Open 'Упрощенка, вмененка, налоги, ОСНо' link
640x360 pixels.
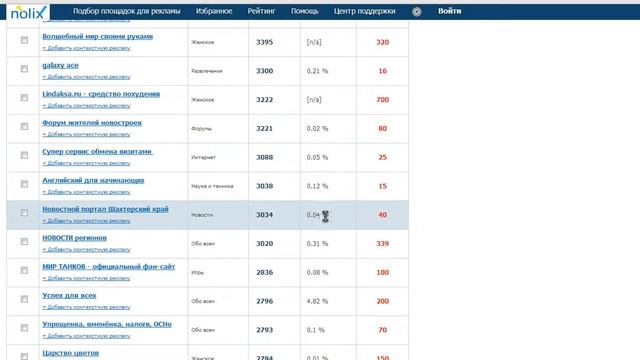point(107,324)
